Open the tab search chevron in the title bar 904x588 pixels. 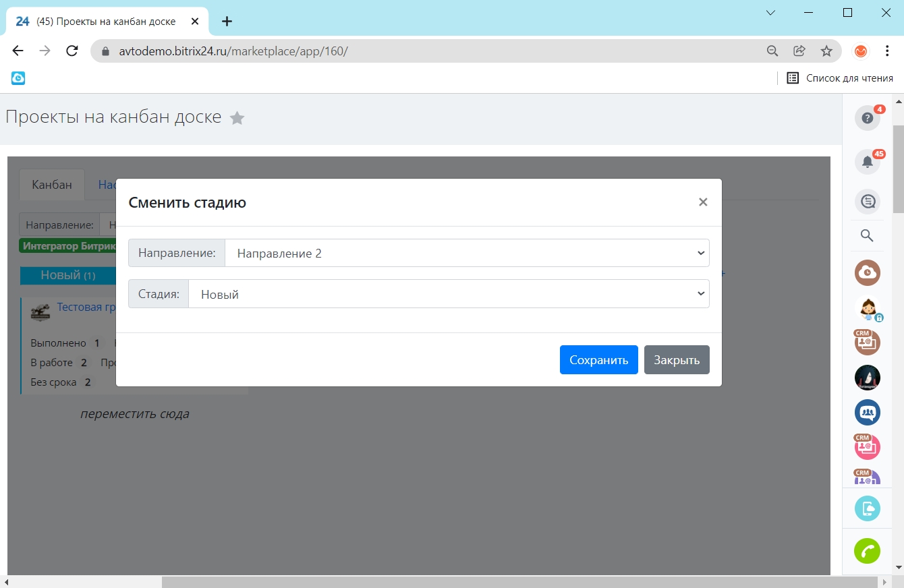(x=771, y=13)
